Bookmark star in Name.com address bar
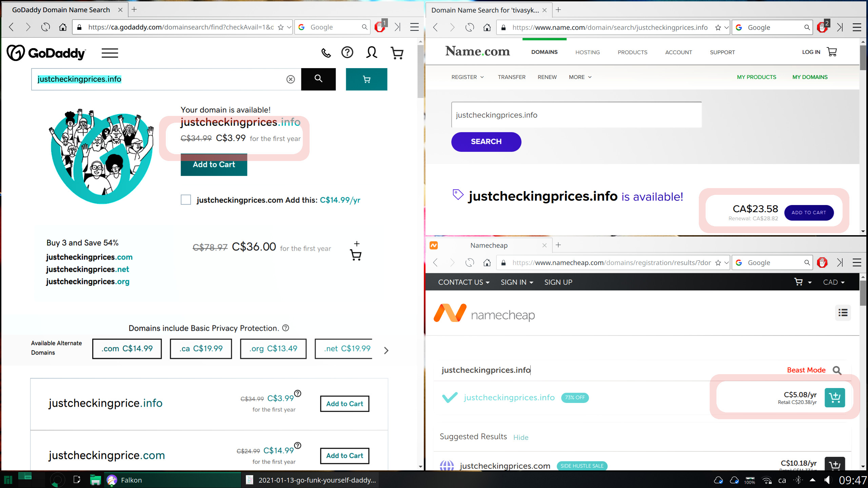The width and height of the screenshot is (868, 488). (718, 27)
